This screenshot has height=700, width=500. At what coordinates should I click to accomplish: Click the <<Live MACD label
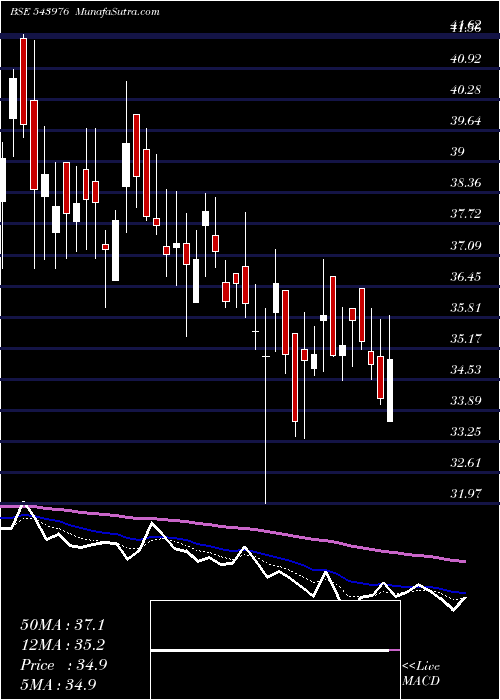pos(421,674)
